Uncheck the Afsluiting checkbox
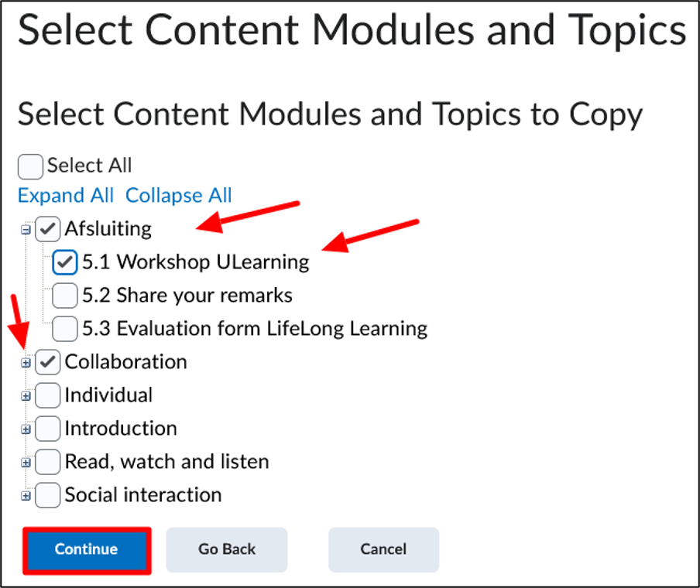700x588 pixels. click(x=48, y=229)
